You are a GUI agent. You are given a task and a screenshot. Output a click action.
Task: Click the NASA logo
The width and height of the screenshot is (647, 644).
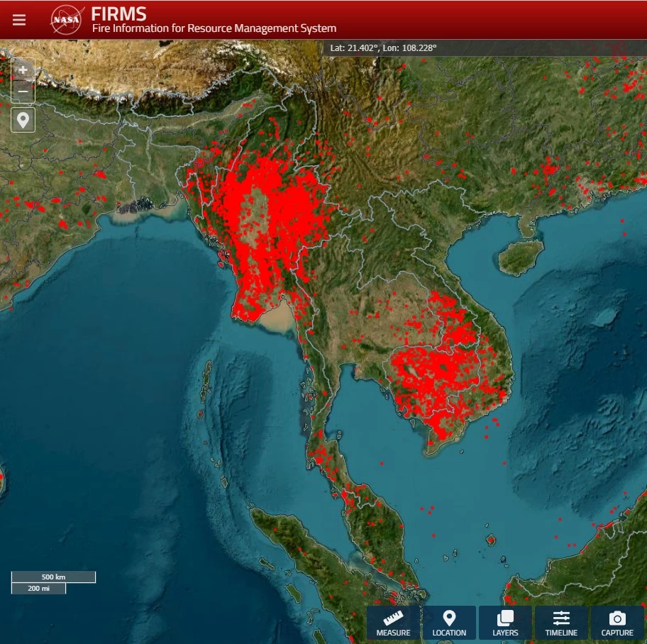[67, 20]
